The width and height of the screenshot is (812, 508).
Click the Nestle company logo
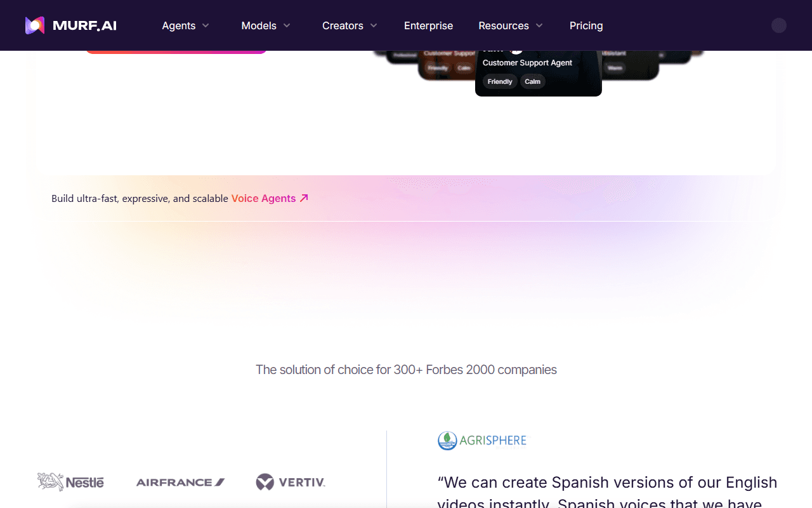pyautogui.click(x=70, y=482)
